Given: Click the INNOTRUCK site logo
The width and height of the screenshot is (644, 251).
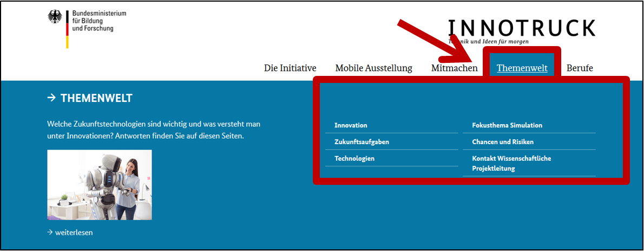Looking at the screenshot, I should pos(522,31).
